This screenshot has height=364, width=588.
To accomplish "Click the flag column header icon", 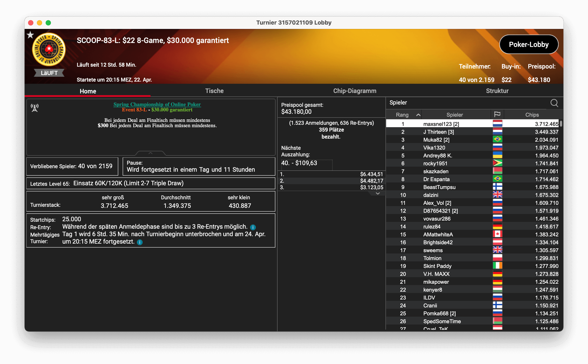I will [x=497, y=114].
